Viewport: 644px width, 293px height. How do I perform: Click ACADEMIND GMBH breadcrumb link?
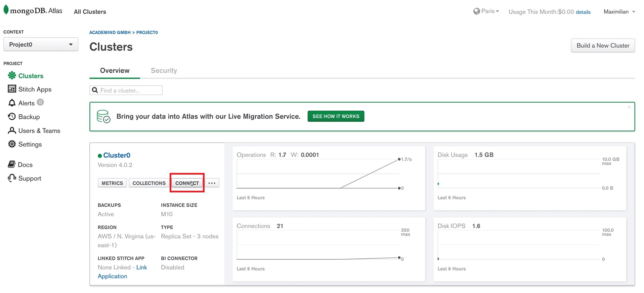pyautogui.click(x=110, y=32)
